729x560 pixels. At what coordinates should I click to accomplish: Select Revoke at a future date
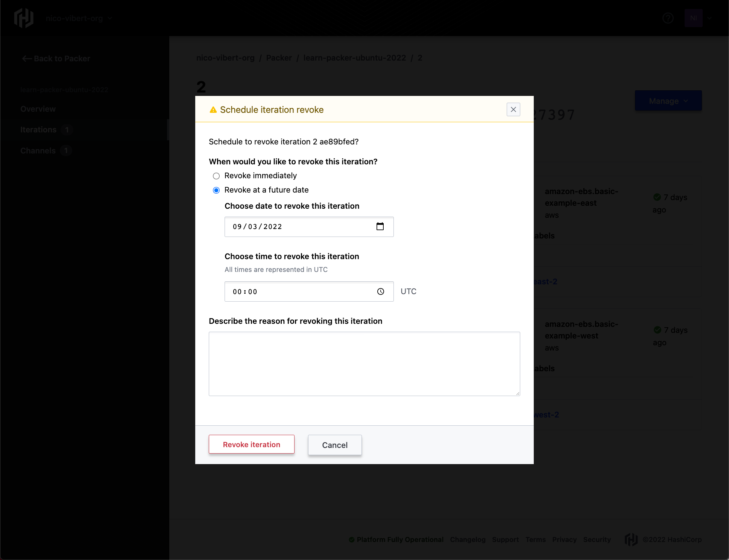tap(216, 190)
